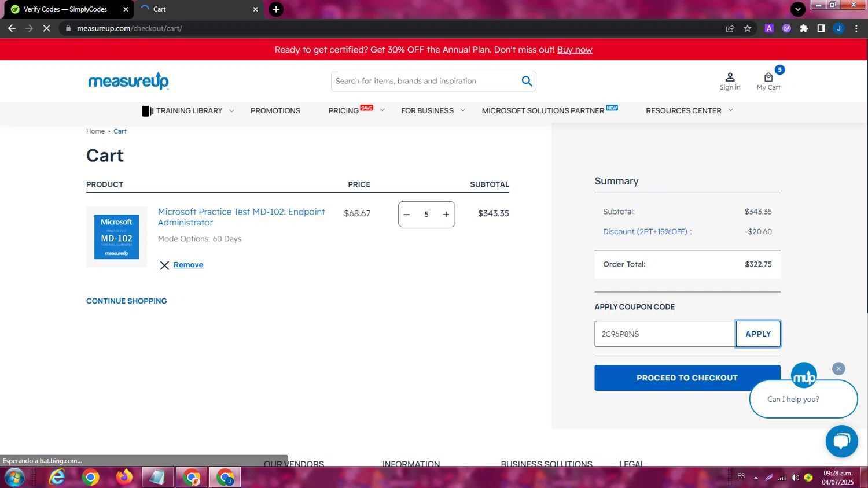Click the Buy now banner link
This screenshot has height=488, width=868.
[x=575, y=50]
